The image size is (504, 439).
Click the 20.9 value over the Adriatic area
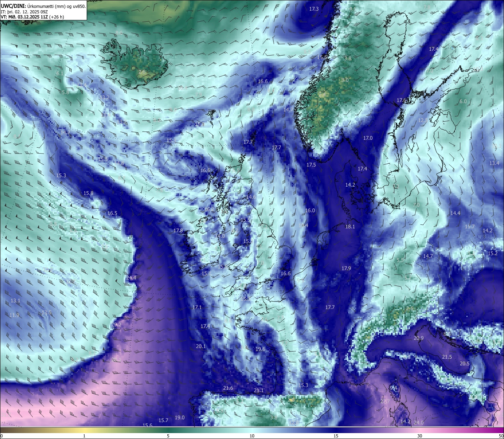[x=419, y=338]
